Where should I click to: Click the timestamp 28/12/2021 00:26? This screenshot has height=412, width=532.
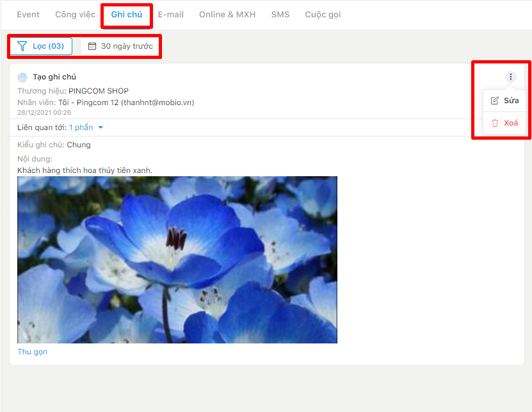[x=44, y=112]
